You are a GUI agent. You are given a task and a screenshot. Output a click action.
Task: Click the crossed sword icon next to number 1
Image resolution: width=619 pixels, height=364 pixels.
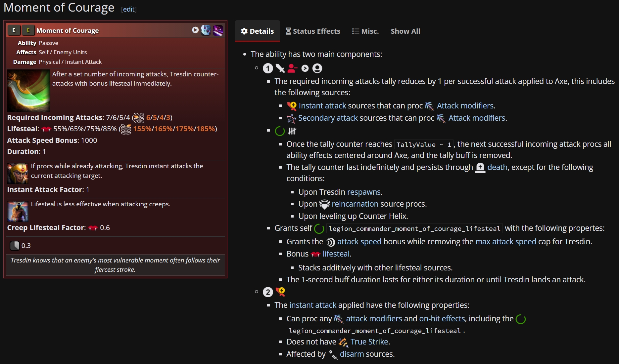pyautogui.click(x=280, y=68)
